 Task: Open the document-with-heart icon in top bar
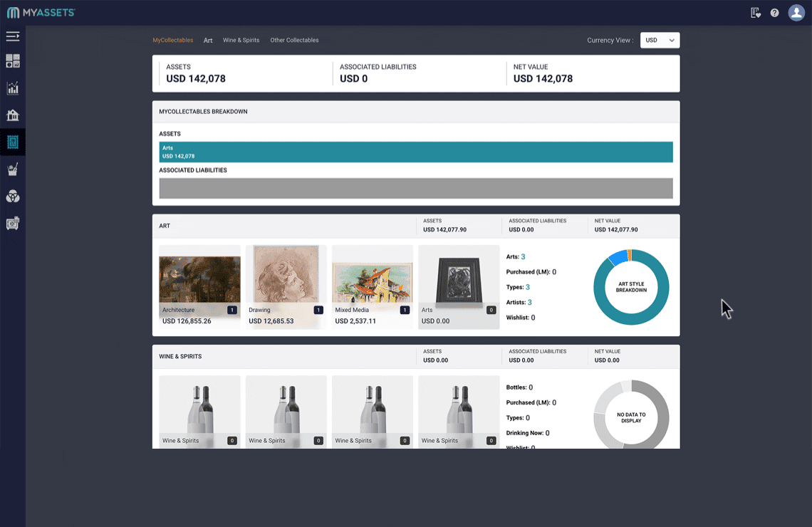[756, 13]
